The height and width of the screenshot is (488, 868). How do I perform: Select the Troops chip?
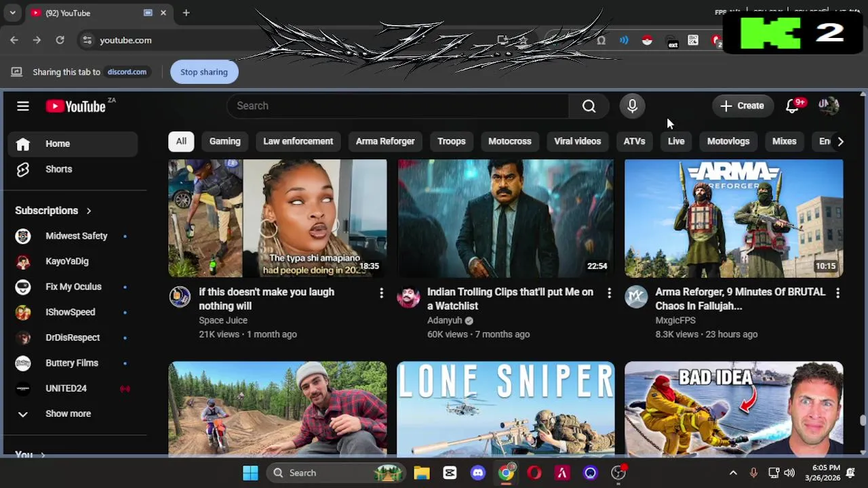pos(452,141)
